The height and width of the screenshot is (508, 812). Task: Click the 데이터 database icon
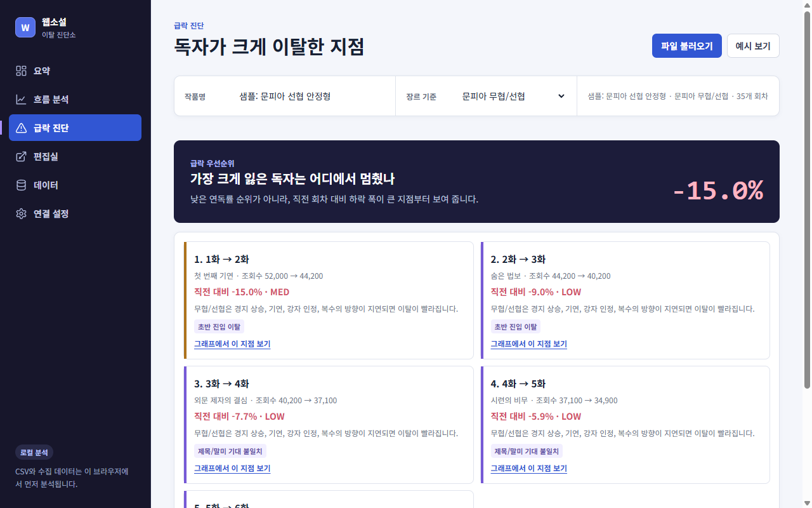(21, 185)
